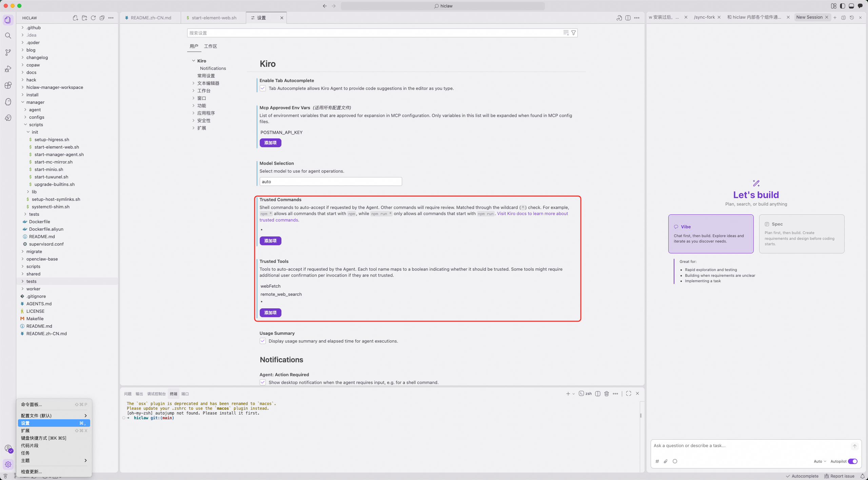
Task: Open the Source Control view icon
Action: (8, 52)
